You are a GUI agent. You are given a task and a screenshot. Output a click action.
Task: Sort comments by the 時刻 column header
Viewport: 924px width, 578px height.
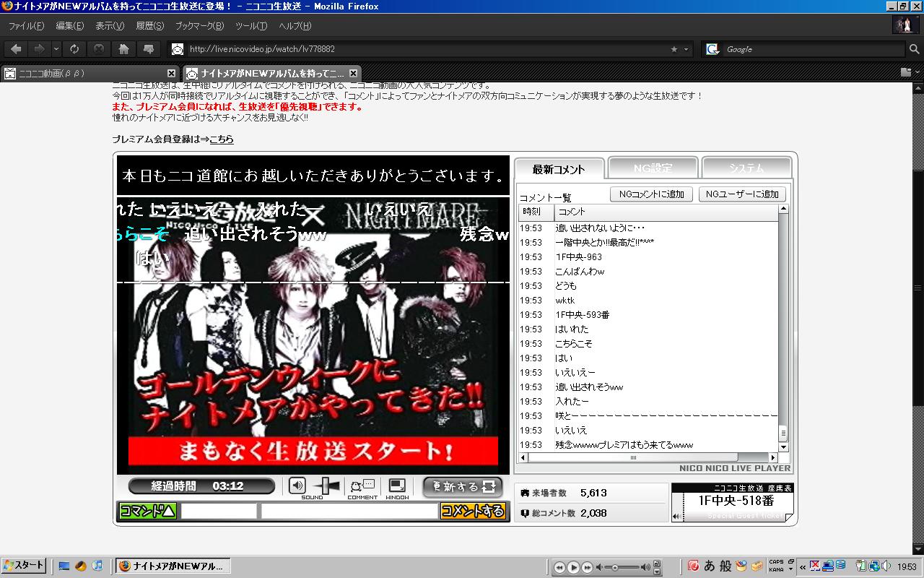pos(536,212)
